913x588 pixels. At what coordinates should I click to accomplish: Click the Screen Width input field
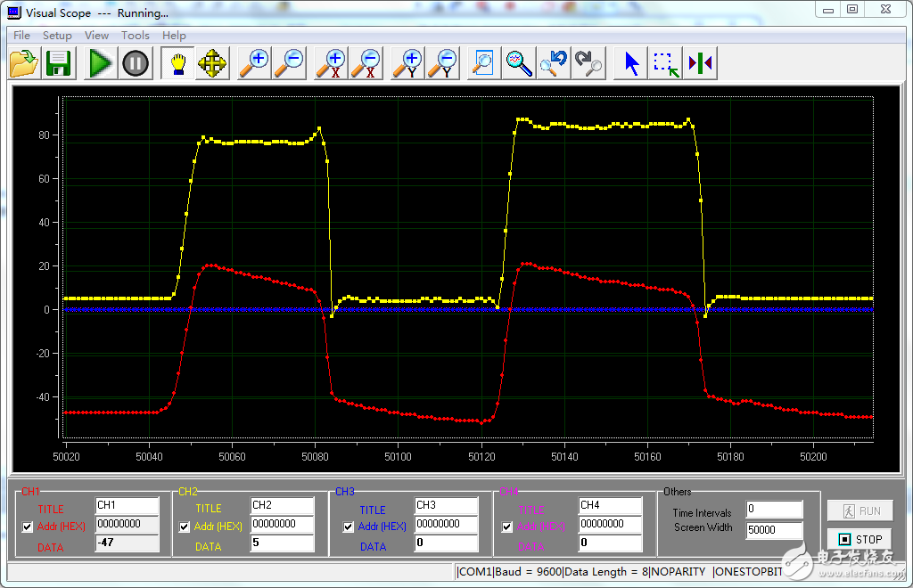coord(774,529)
